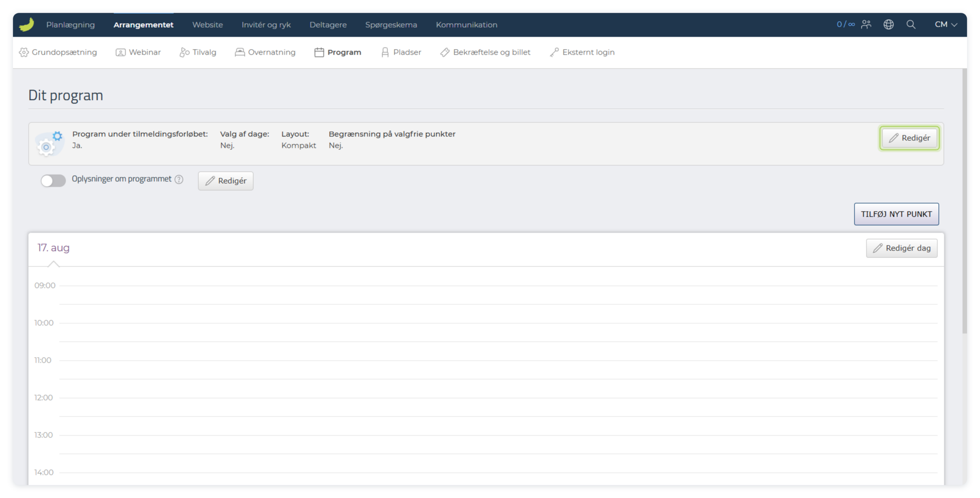
Task: Click the globe language icon
Action: [x=888, y=24]
